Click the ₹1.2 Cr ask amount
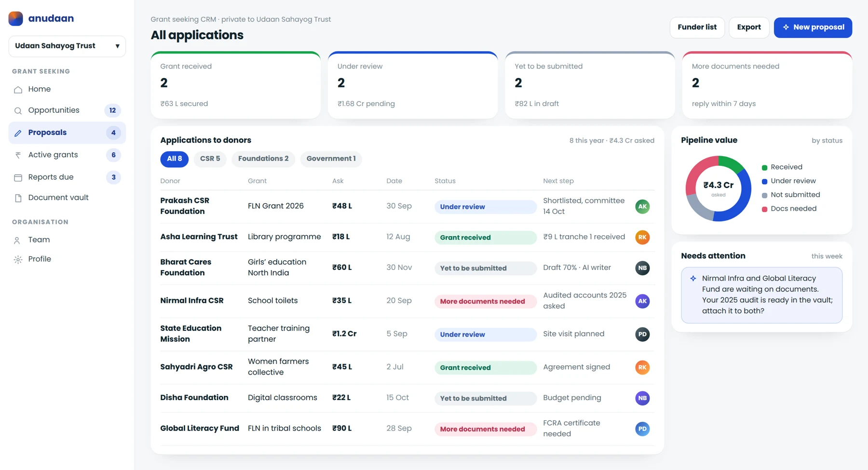The width and height of the screenshot is (868, 470). pyautogui.click(x=344, y=334)
